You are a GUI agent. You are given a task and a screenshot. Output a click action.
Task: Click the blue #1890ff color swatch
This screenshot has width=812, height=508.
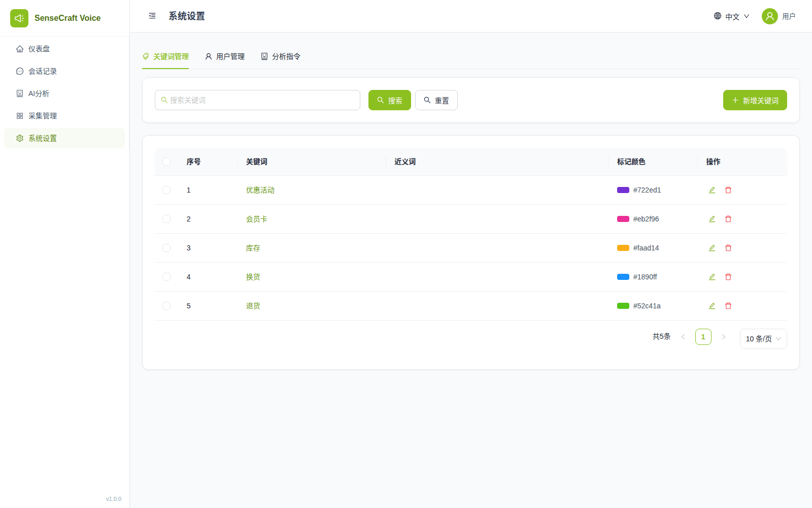point(623,277)
